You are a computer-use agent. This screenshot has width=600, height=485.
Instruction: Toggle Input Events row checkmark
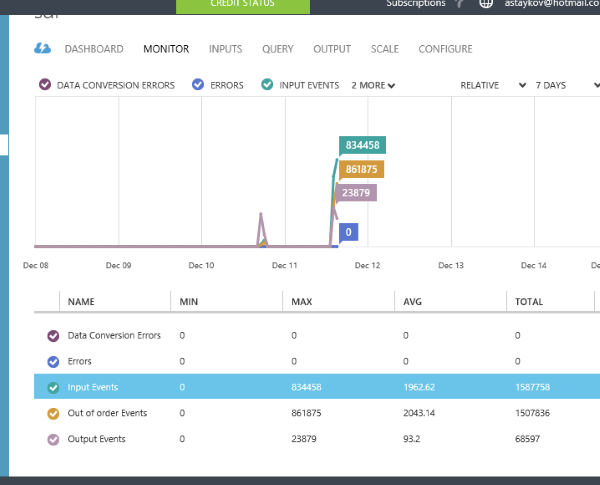click(53, 388)
